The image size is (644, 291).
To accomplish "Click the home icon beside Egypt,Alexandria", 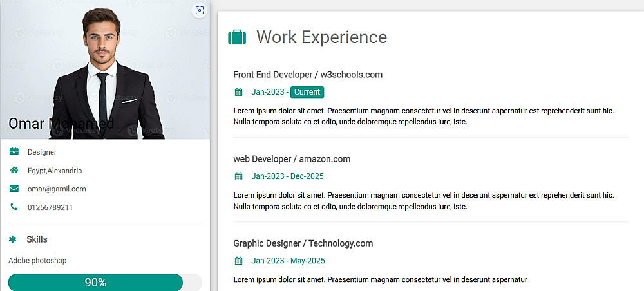I will tap(14, 171).
